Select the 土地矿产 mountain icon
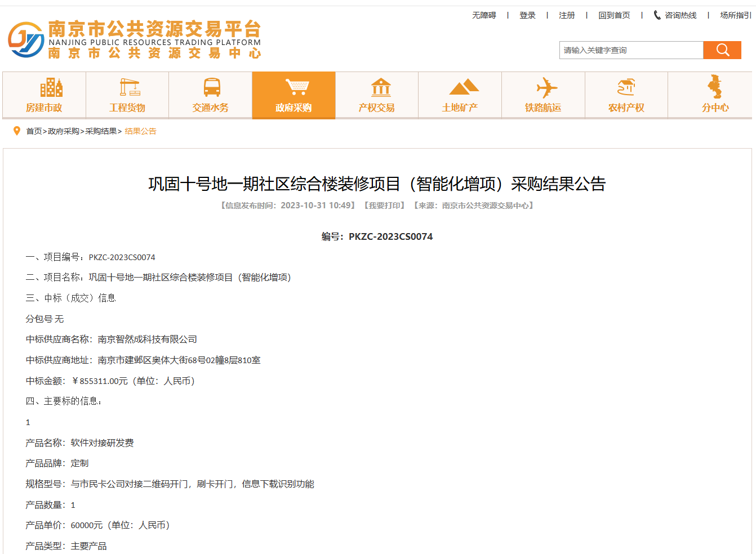Screen dimensions: 756x554 464,88
